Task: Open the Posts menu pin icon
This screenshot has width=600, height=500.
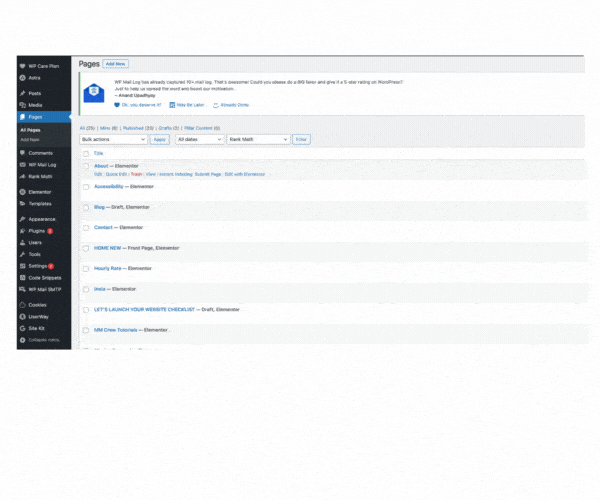Action: pos(22,93)
